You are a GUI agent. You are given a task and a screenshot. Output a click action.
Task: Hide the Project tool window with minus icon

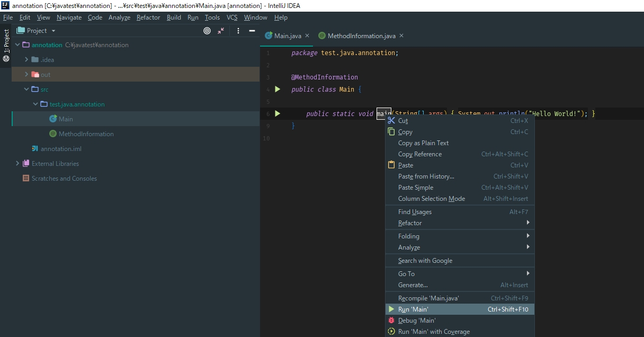pyautogui.click(x=252, y=31)
